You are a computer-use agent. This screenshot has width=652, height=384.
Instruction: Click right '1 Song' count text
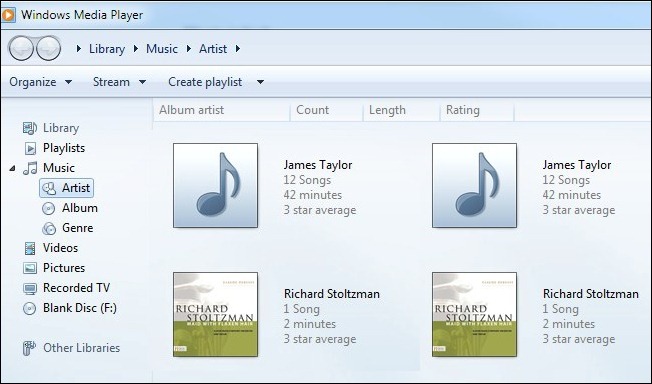pyautogui.click(x=561, y=309)
